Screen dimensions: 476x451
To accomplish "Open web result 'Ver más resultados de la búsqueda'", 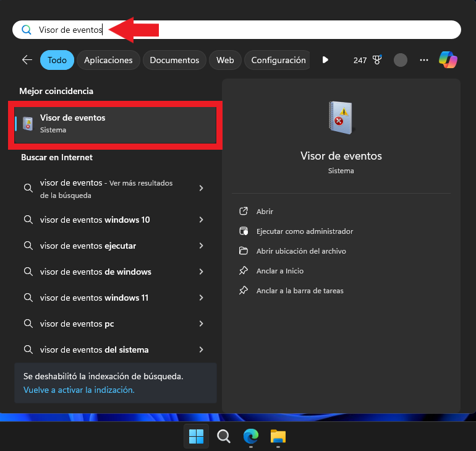I will (x=116, y=189).
